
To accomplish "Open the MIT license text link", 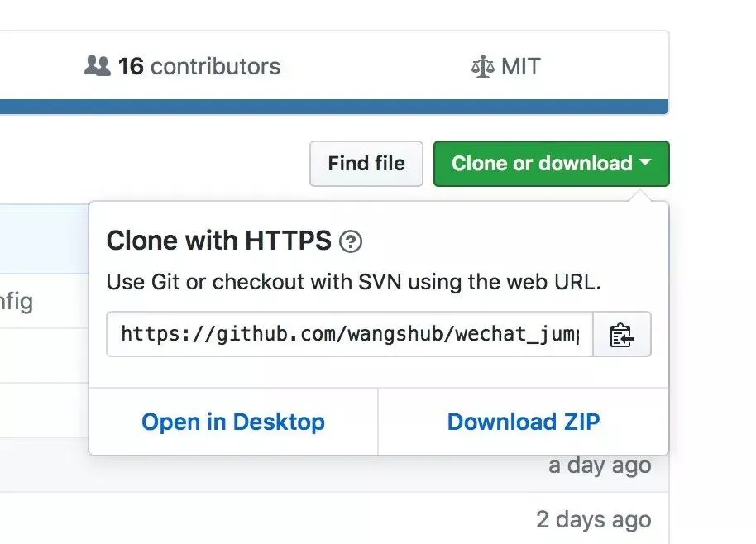I will point(520,67).
